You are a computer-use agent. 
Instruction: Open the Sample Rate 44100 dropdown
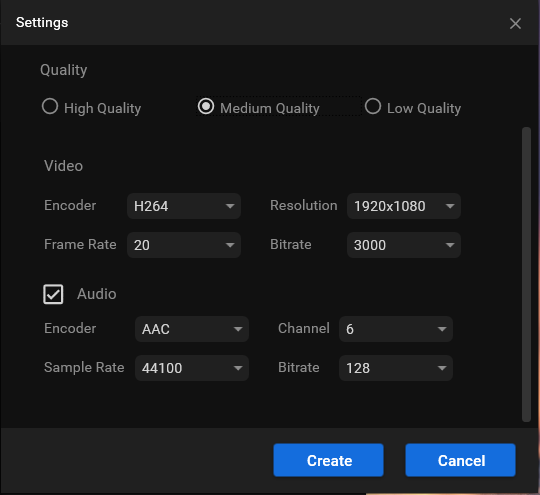[192, 368]
